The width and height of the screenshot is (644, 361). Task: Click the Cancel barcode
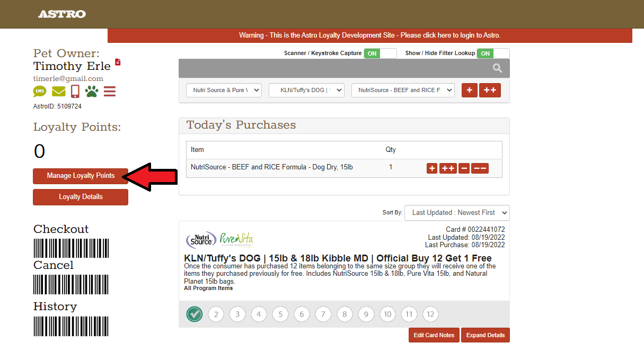click(71, 284)
